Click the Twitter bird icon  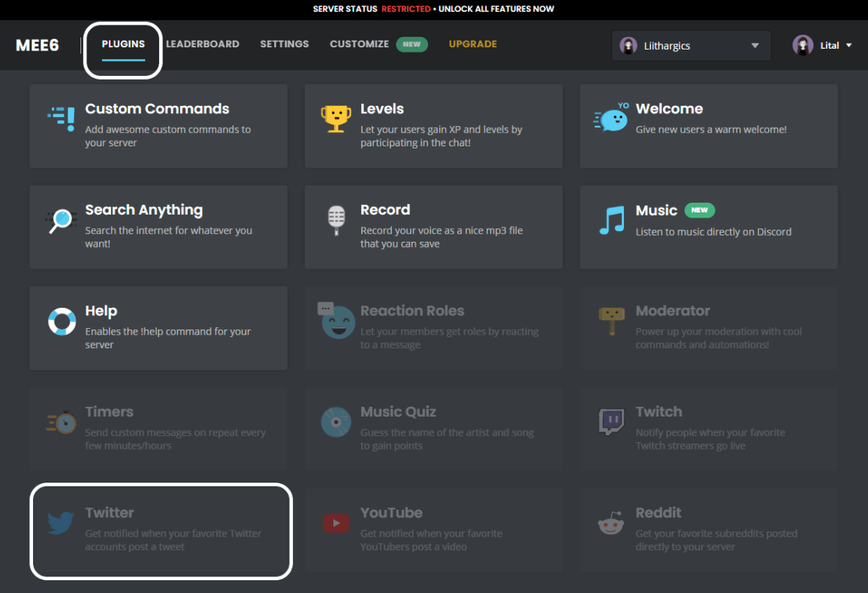61,522
